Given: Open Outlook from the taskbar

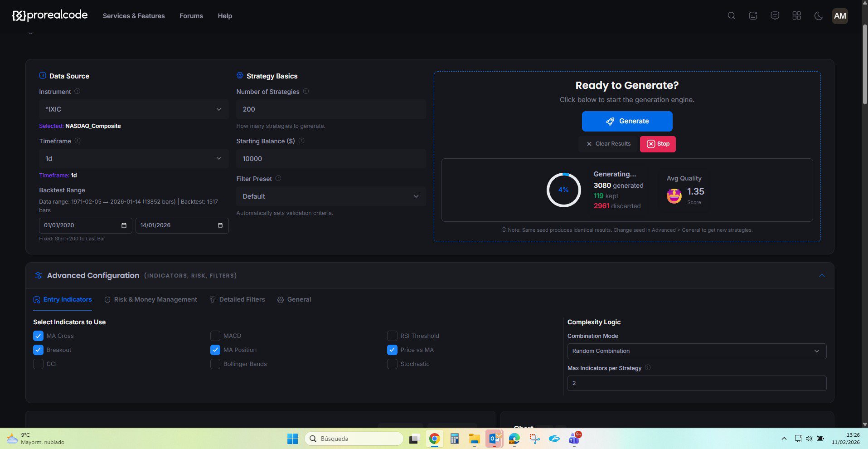Looking at the screenshot, I should [x=494, y=439].
